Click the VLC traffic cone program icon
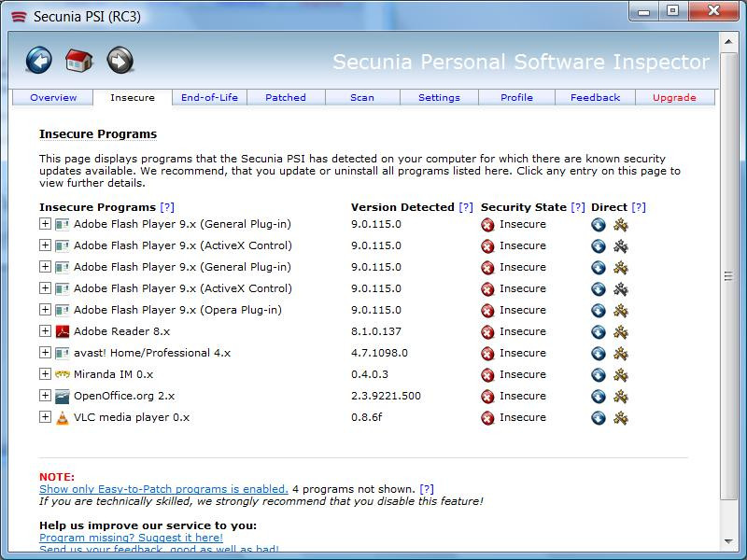 pyautogui.click(x=63, y=417)
